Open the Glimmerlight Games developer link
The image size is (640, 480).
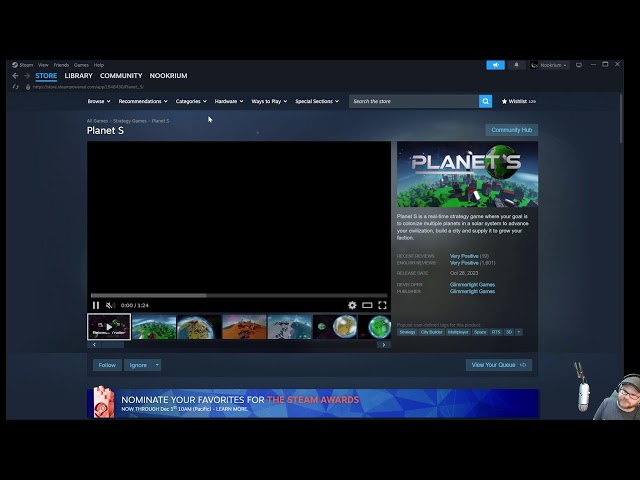coord(472,284)
